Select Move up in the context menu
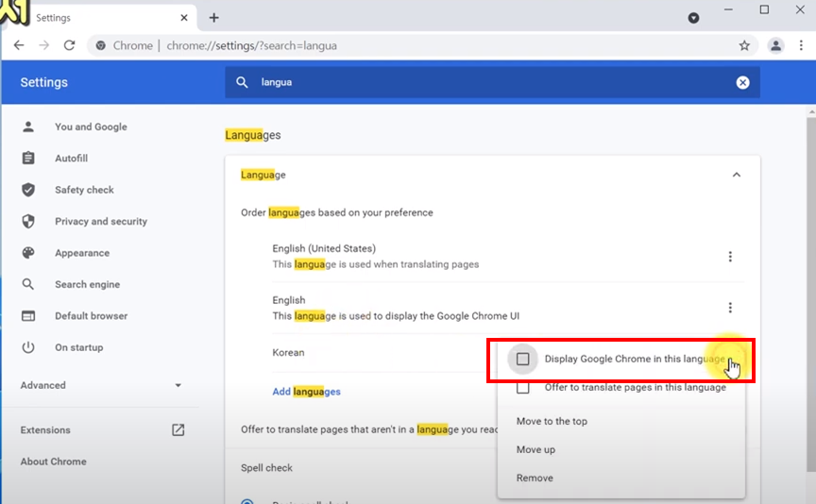The width and height of the screenshot is (816, 504). [x=535, y=449]
